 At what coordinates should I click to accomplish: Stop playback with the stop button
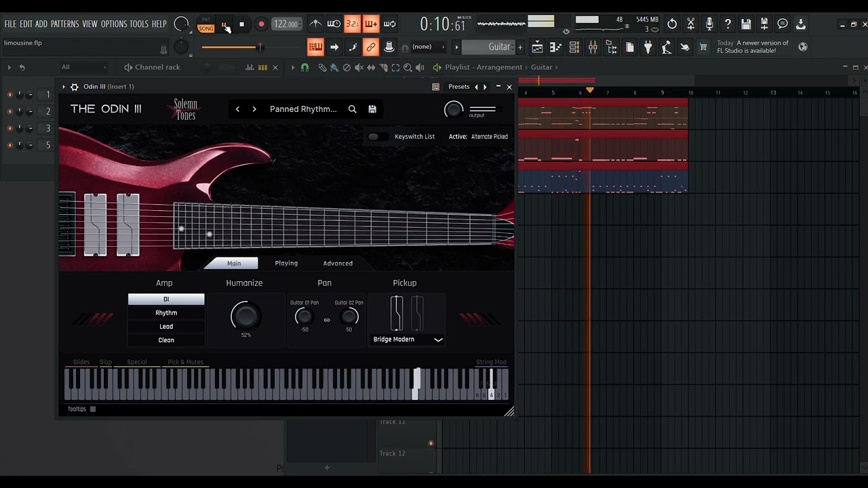(x=241, y=24)
